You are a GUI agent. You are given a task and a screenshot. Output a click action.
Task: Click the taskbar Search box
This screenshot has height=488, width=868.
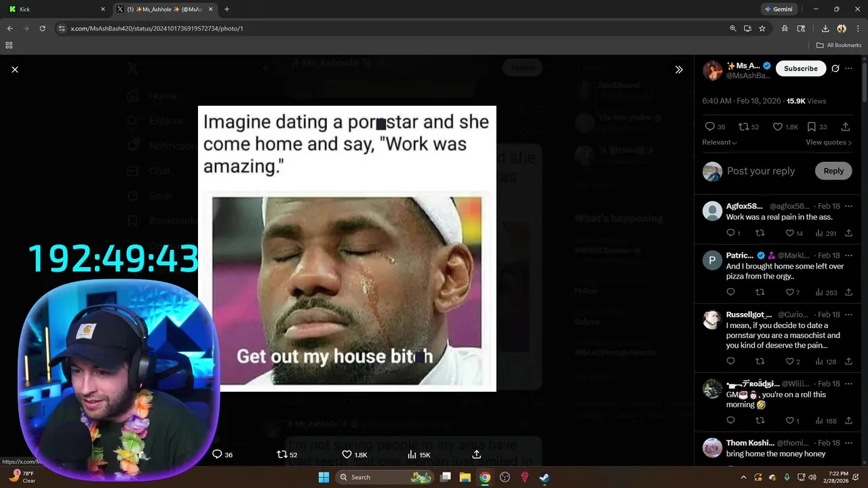click(x=385, y=477)
